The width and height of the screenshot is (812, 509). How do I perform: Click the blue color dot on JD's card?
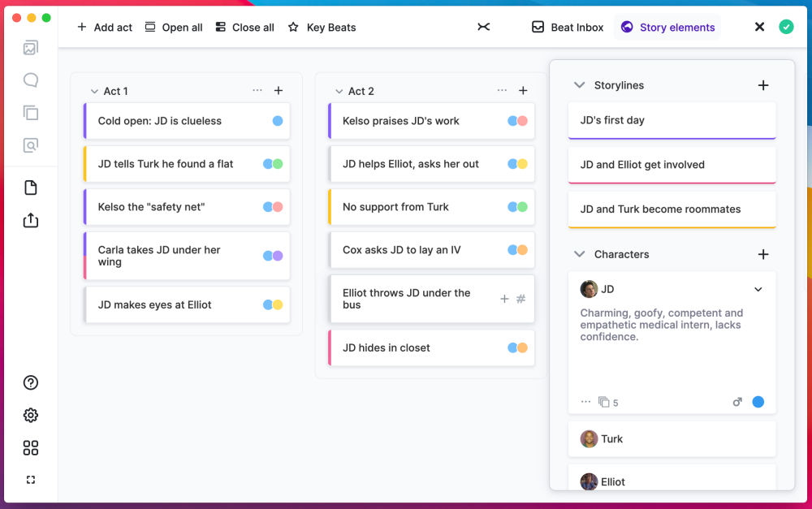click(758, 401)
